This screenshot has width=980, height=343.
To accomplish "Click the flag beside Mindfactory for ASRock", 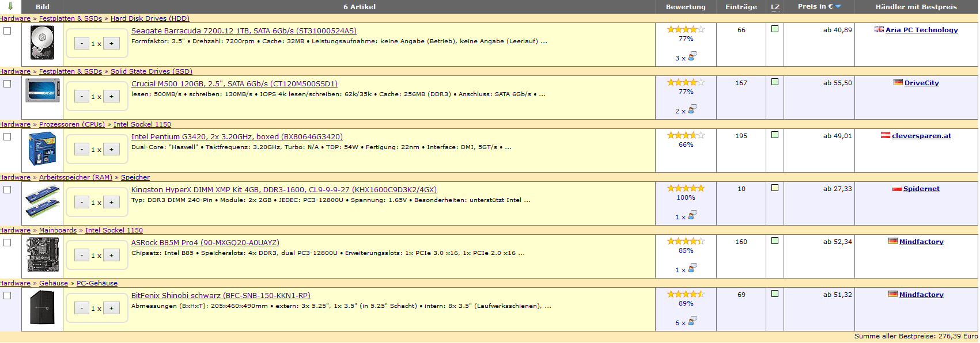I will pos(893,241).
